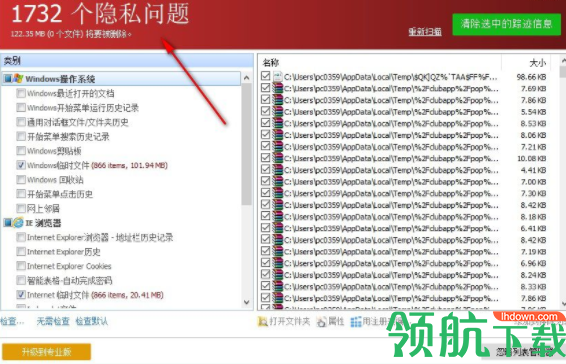Click the archive icon in the 8.06 KB row

(277, 135)
